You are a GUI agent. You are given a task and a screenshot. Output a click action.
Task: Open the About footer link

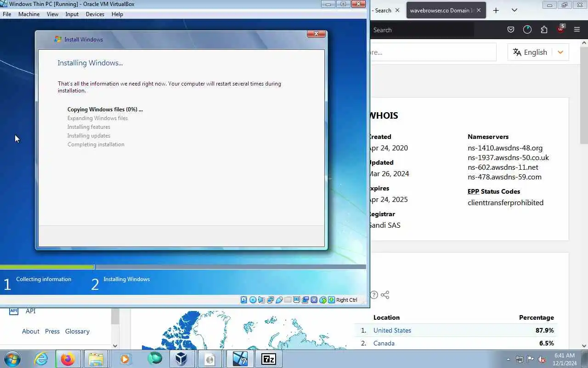31,331
